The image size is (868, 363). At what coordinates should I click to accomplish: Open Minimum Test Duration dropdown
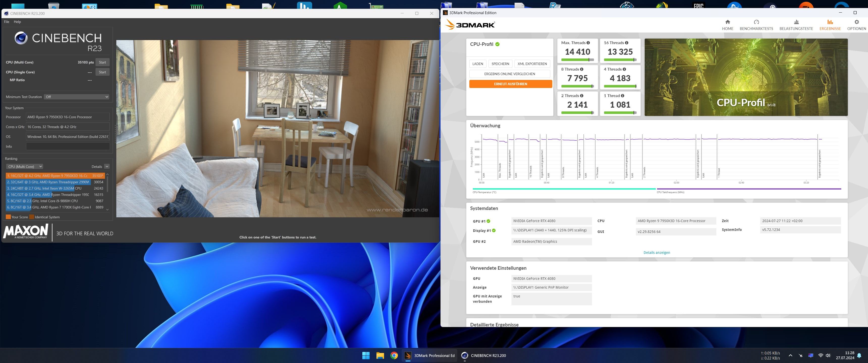pos(77,97)
